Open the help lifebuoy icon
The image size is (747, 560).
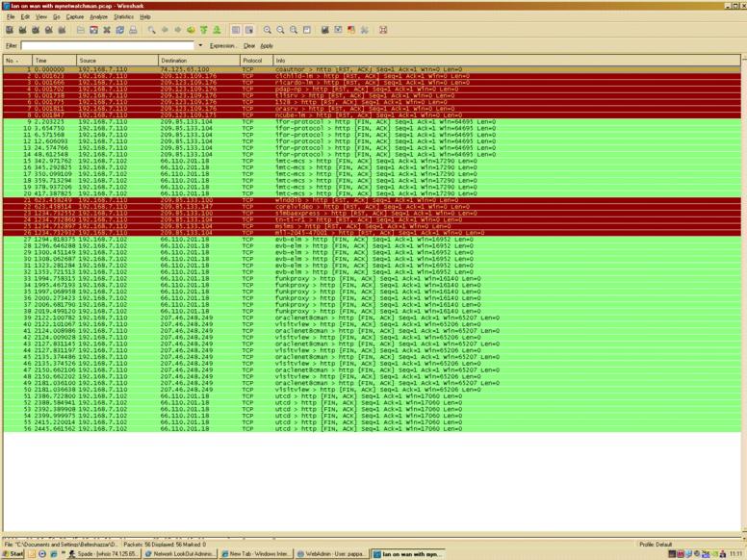(383, 30)
